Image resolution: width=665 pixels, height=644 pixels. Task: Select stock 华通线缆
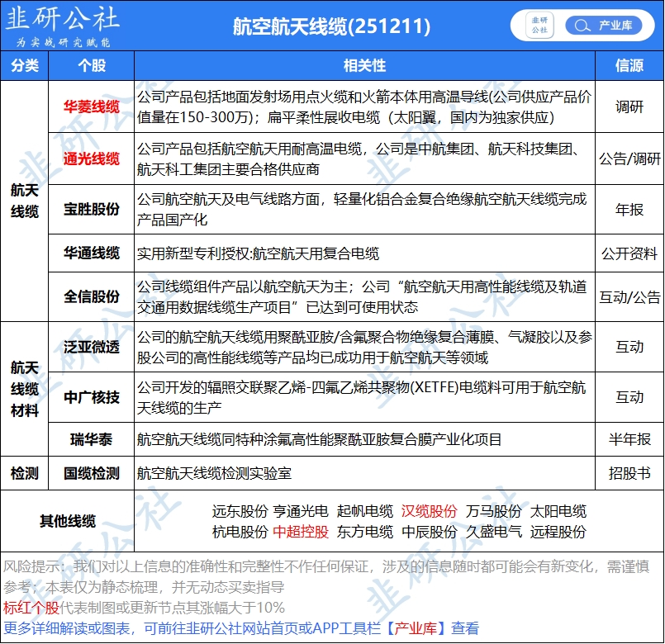coord(91,253)
